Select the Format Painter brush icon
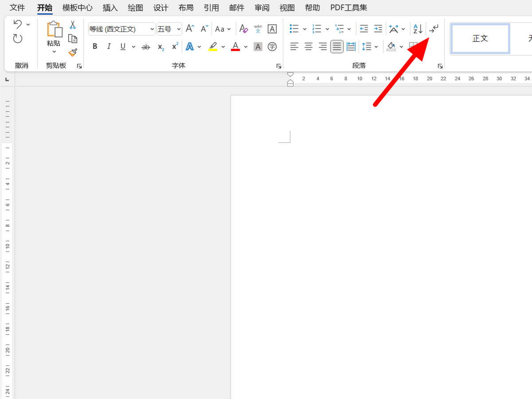This screenshot has width=532, height=399. 73,52
